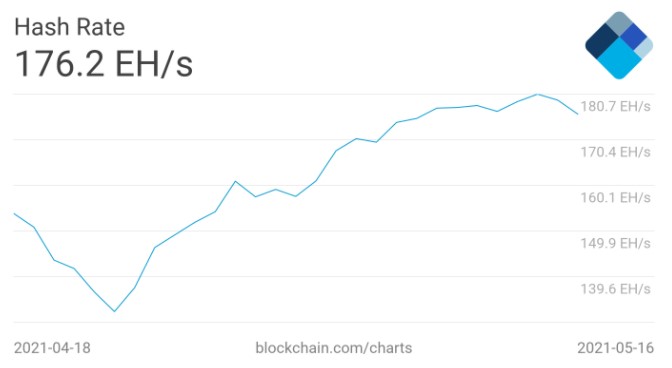Click the 149.9 EH/s axis label
The height and width of the screenshot is (368, 672).
click(x=615, y=243)
